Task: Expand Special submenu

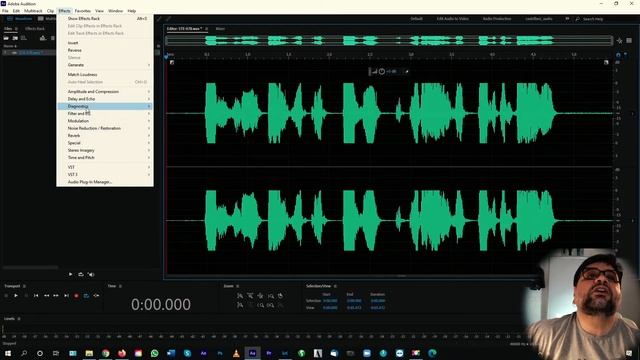Action: 105,143
